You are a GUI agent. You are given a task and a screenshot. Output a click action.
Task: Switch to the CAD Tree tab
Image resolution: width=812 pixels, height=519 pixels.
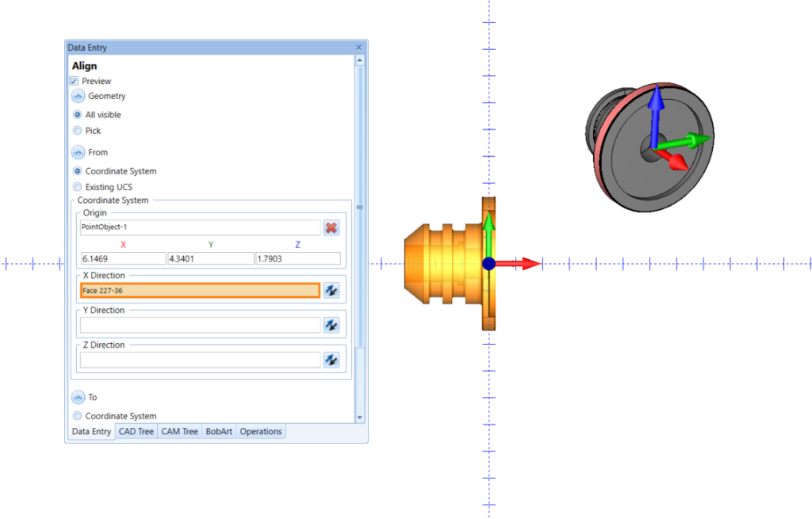pos(136,431)
